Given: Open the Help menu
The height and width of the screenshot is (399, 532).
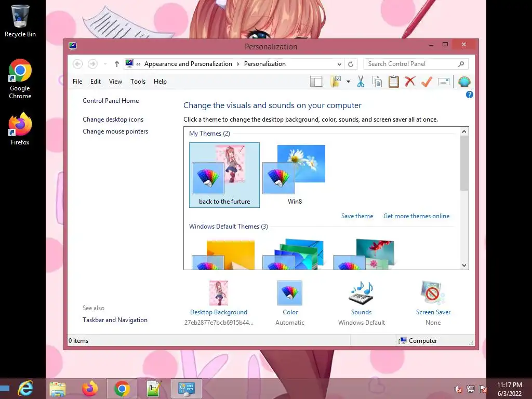Looking at the screenshot, I should tap(160, 82).
